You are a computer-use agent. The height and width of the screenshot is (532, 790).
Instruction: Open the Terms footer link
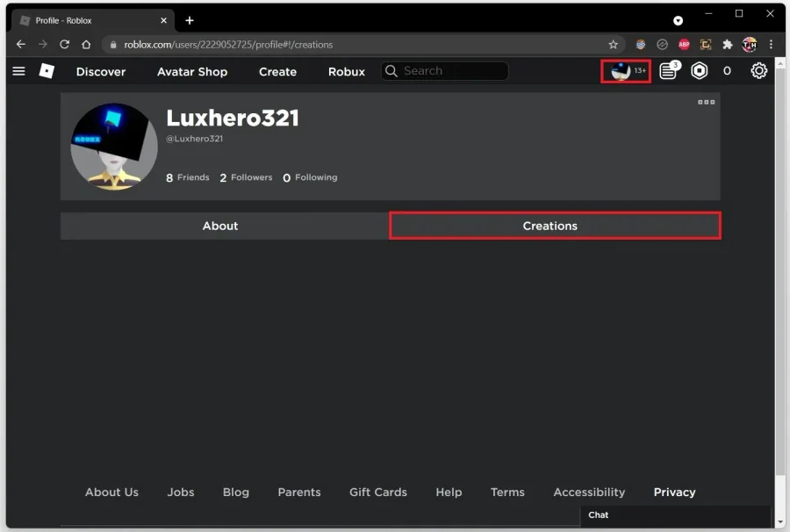tap(507, 492)
